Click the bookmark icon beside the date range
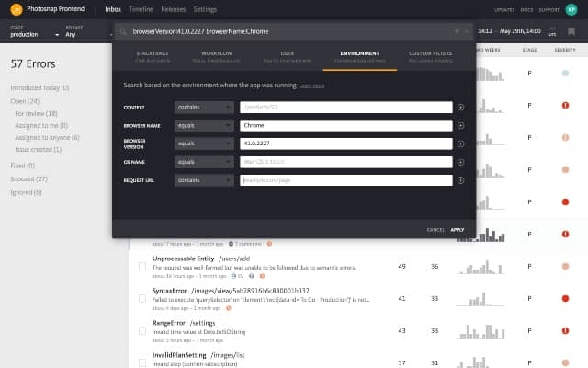This screenshot has height=368, width=588. coord(571,31)
